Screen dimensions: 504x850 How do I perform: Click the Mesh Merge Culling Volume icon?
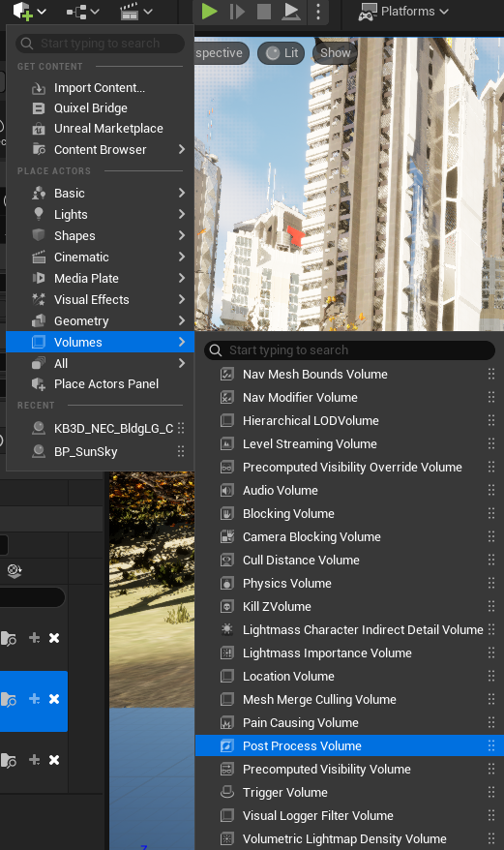(227, 699)
